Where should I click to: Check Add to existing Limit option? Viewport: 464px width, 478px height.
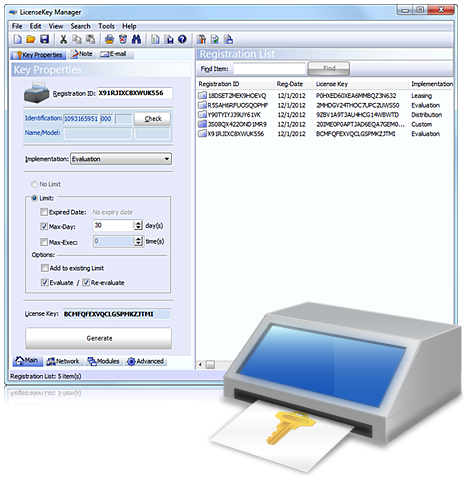[x=45, y=268]
